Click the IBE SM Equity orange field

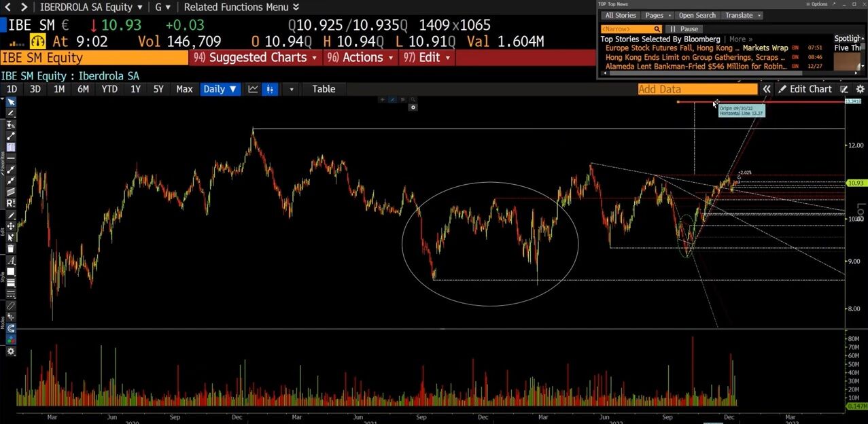pyautogui.click(x=94, y=58)
